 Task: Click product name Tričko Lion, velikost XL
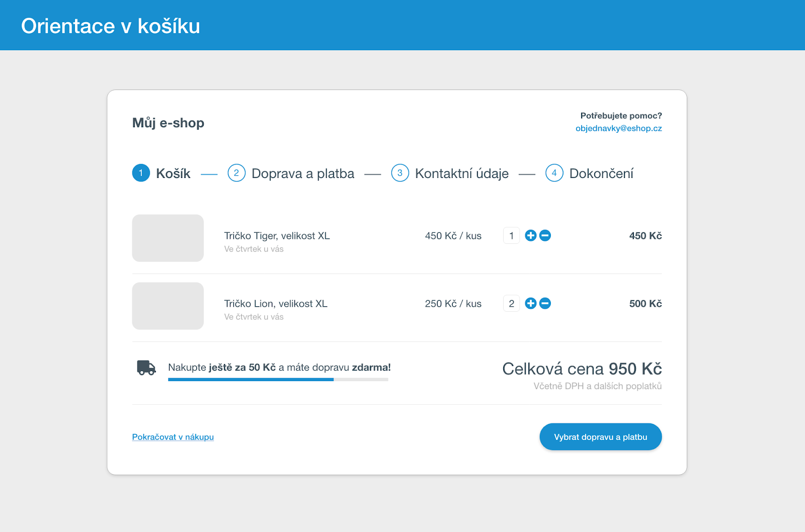[x=276, y=304]
